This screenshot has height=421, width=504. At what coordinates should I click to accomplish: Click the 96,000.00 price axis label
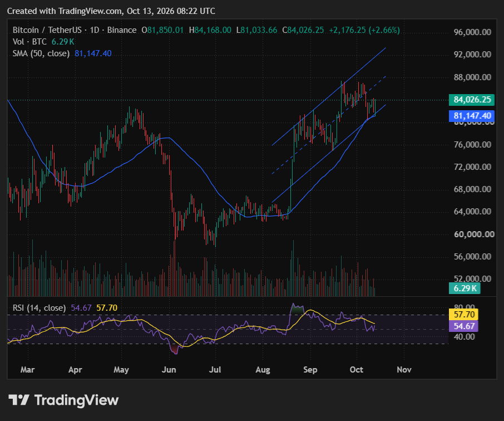tap(472, 32)
